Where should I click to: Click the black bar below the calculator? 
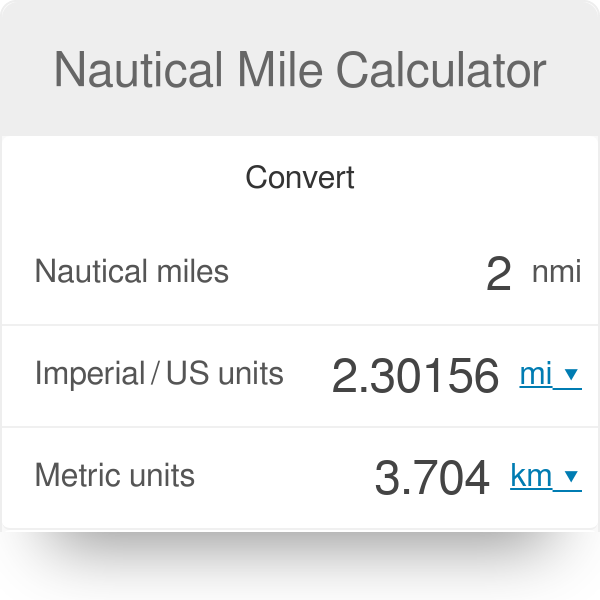pos(300,566)
